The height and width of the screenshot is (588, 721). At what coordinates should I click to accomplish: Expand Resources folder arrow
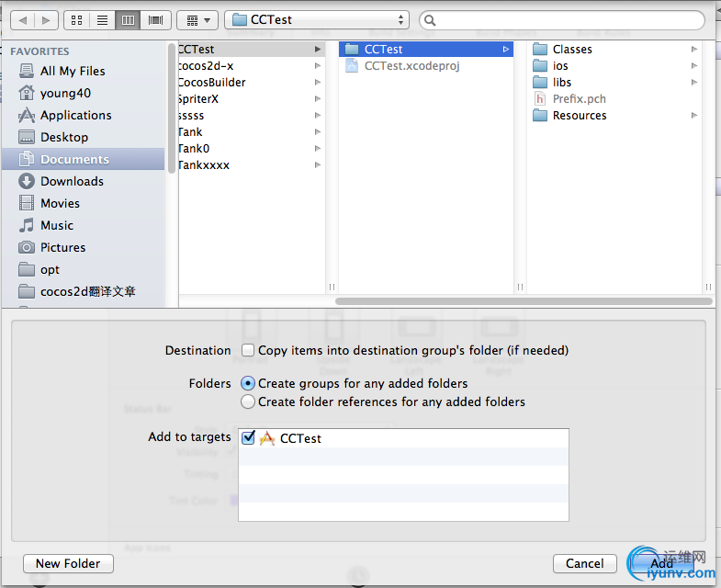694,116
